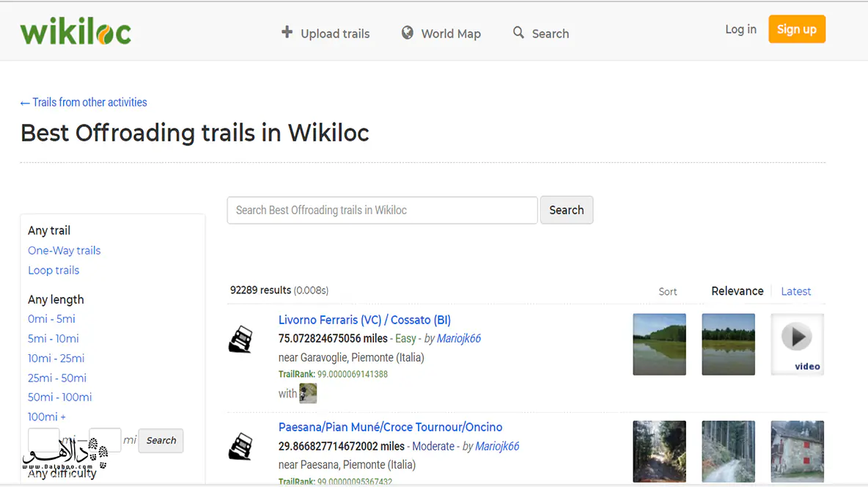
Task: Click the 'Moderate' difficulty label
Action: click(433, 446)
